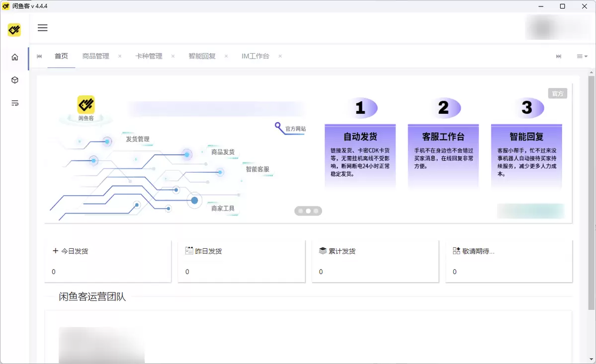Close the IM工作台 tab
Screen dimensions: 596x364
pos(280,57)
